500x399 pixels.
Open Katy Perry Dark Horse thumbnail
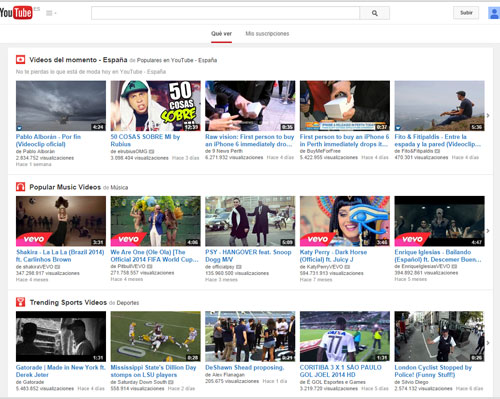pyautogui.click(x=345, y=221)
